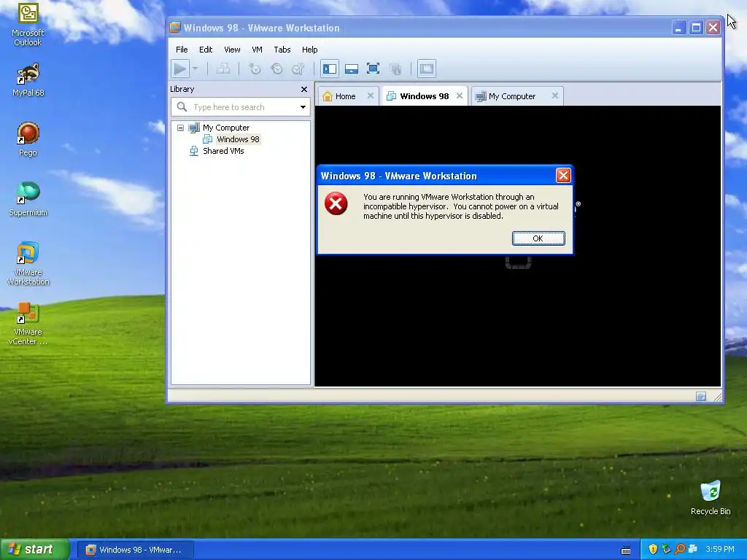Collapse the My Computer tree node

181,128
